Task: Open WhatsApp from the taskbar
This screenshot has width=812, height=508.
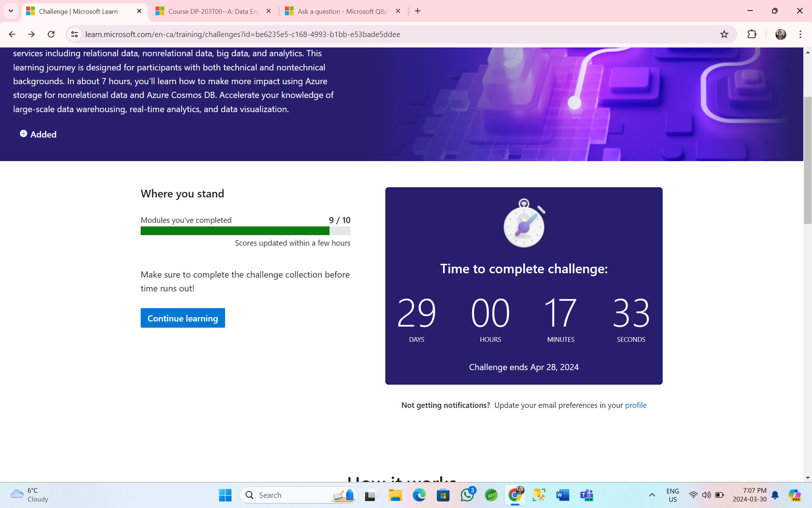Action: click(467, 495)
